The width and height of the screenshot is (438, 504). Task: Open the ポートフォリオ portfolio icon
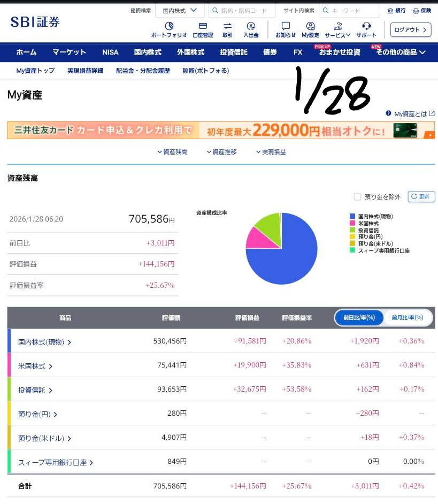coord(169,26)
